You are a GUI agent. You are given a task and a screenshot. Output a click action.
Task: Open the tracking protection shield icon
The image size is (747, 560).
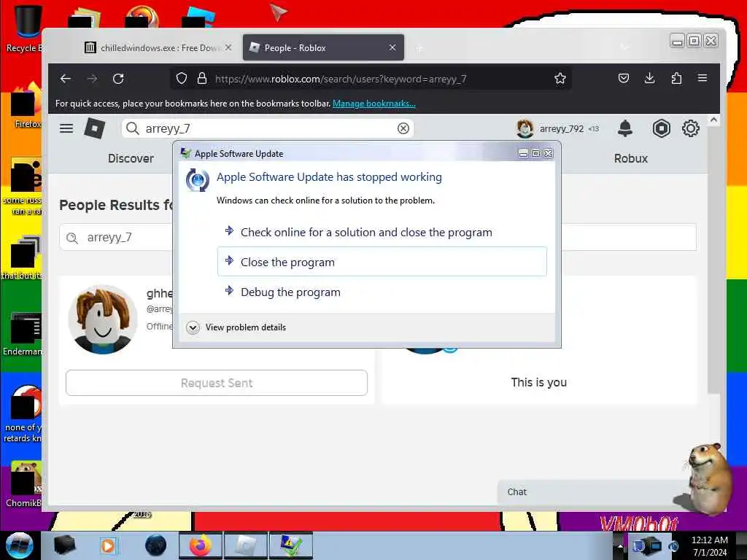pos(182,79)
